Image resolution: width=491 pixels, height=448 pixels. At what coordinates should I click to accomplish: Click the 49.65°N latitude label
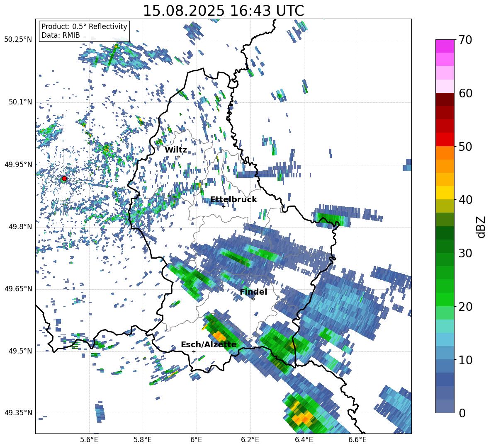tap(18, 289)
